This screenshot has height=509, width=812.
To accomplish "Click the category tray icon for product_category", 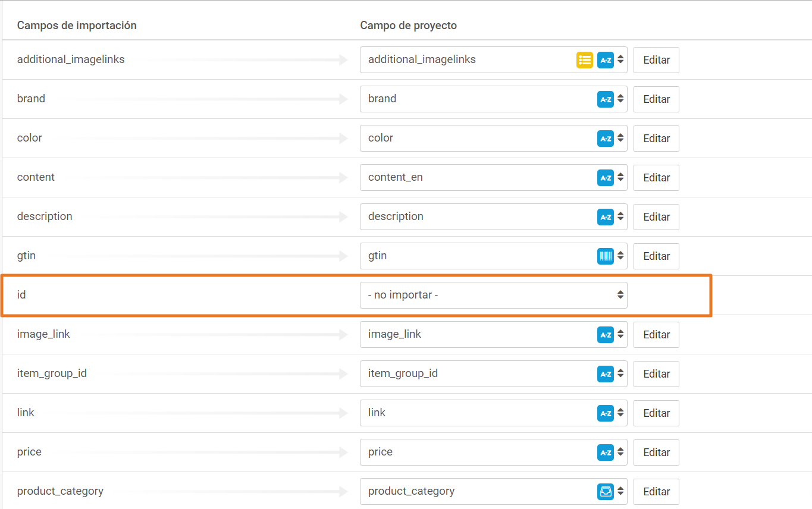I will coord(606,492).
